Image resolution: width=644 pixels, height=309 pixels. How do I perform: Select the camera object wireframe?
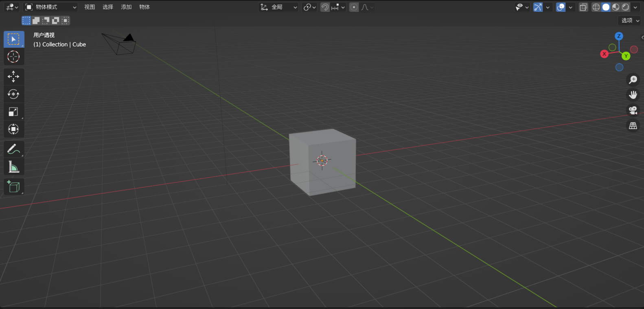pyautogui.click(x=119, y=44)
